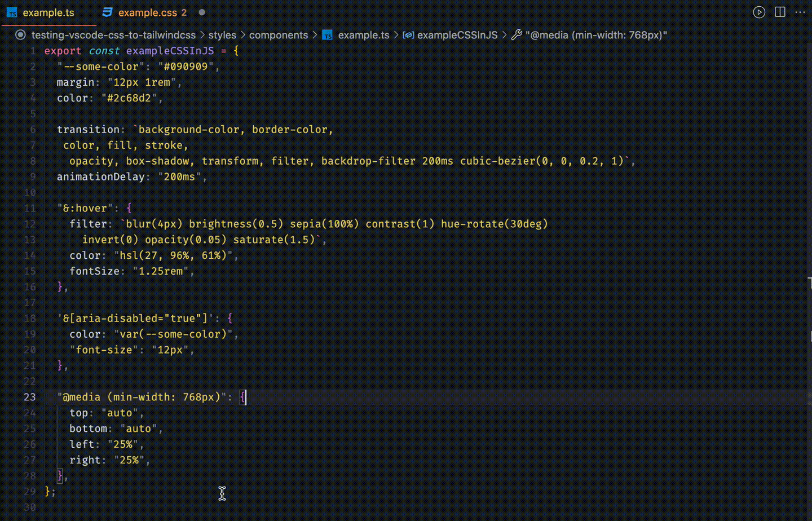
Task: Click the animationDelay property name
Action: (100, 176)
